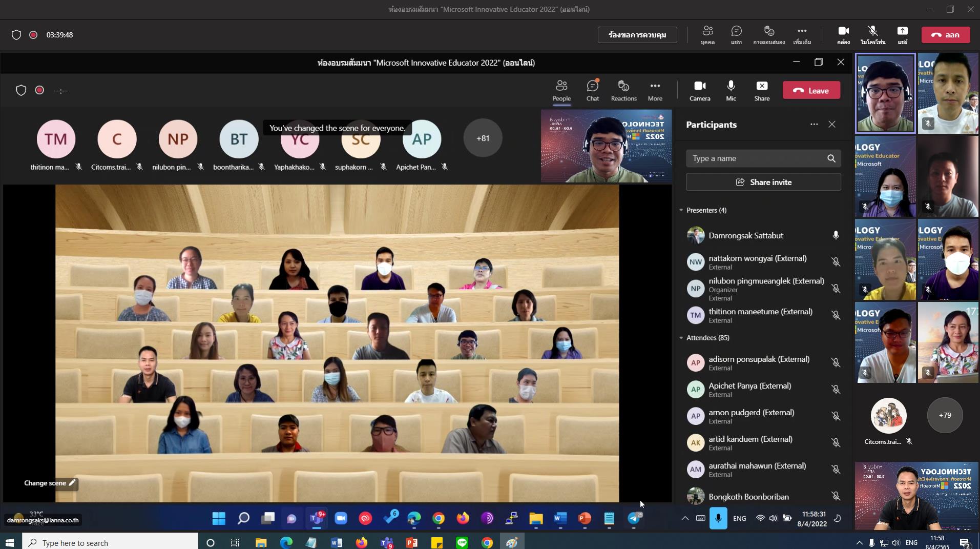Screen dimensions: 980x549
Task: Open chat from outer toolbar icon
Action: click(736, 35)
